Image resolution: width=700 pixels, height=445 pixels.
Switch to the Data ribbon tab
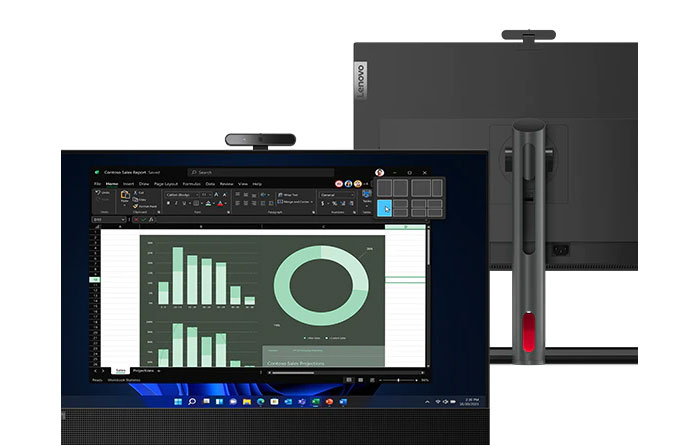pyautogui.click(x=210, y=183)
